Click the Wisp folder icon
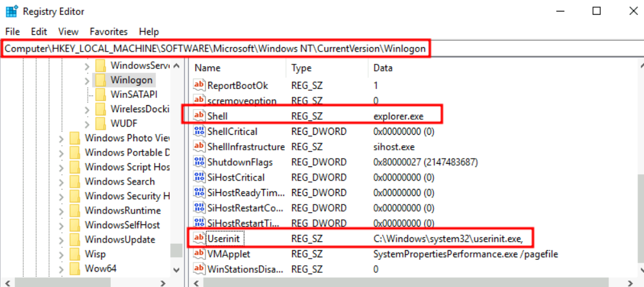This screenshot has height=287, width=644. [75, 254]
